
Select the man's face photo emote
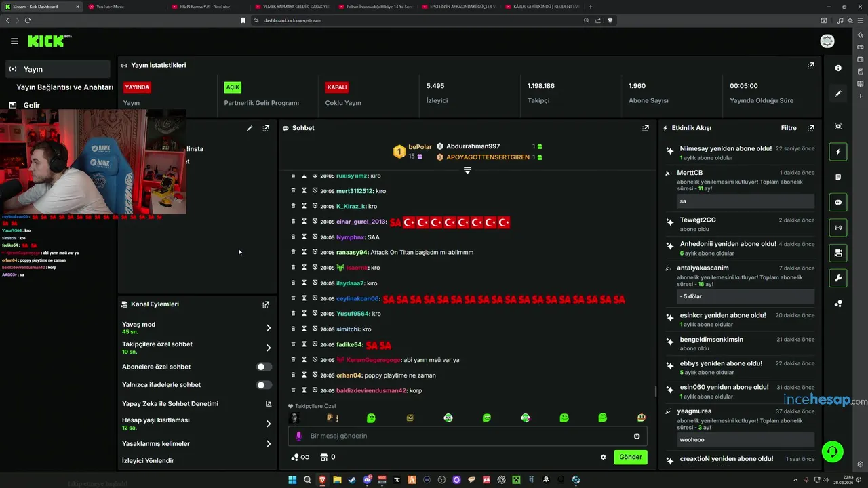pyautogui.click(x=294, y=418)
